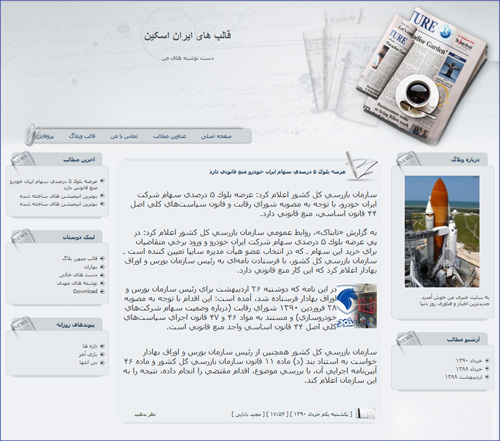Select تماس با من in navigation bar
Viewport: 500px width, 441px height.
point(124,136)
